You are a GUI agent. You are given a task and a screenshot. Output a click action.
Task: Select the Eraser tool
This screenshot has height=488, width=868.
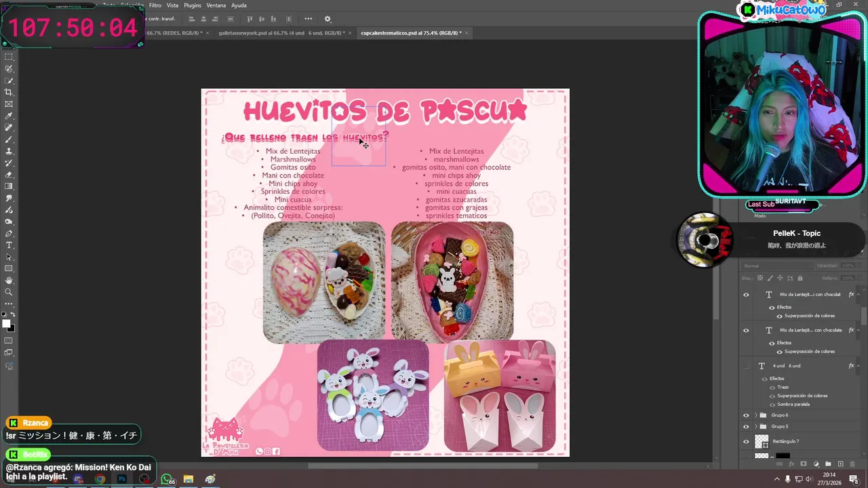[x=9, y=174]
